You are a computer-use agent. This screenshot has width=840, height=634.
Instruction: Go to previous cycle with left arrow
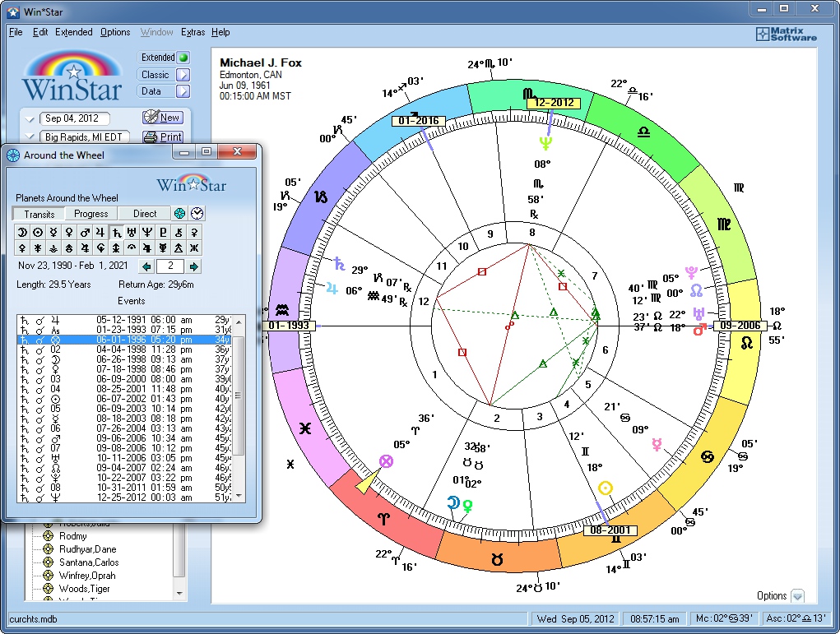click(146, 266)
